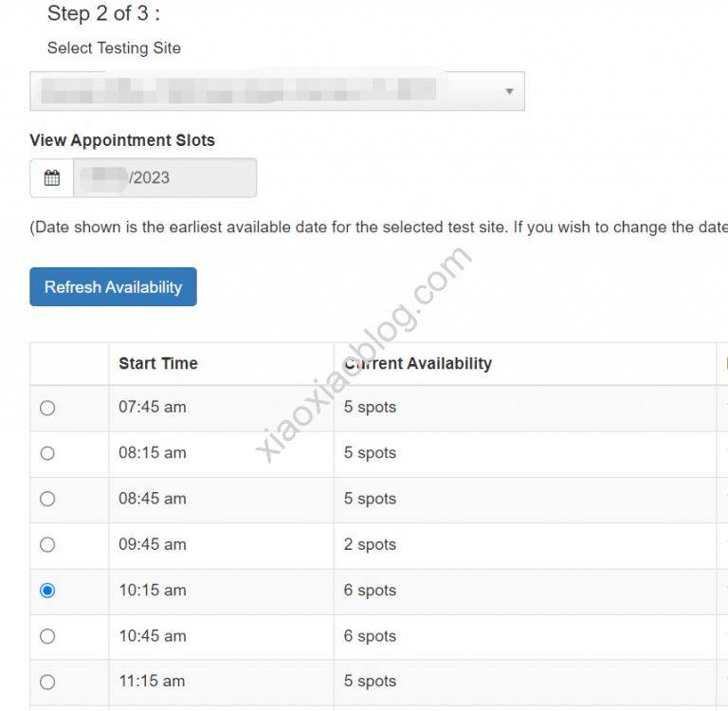Click the View Appointment Slots label
The image size is (728, 711).
(122, 140)
